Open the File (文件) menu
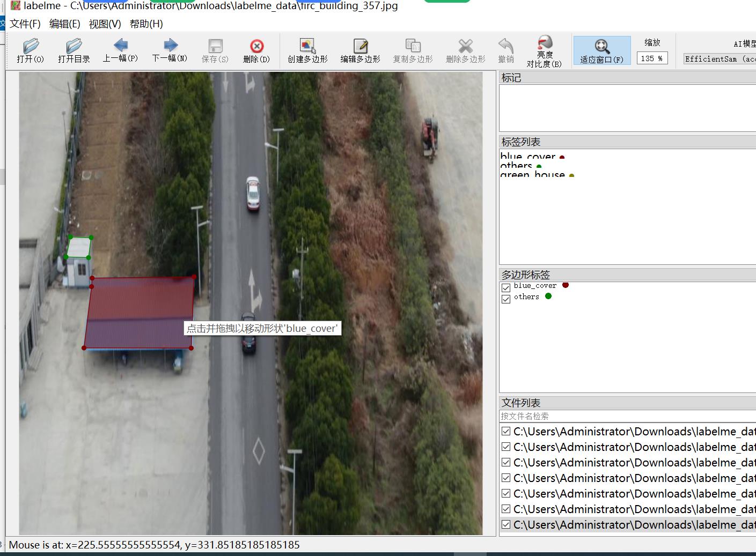This screenshot has height=556, width=756. 25,24
